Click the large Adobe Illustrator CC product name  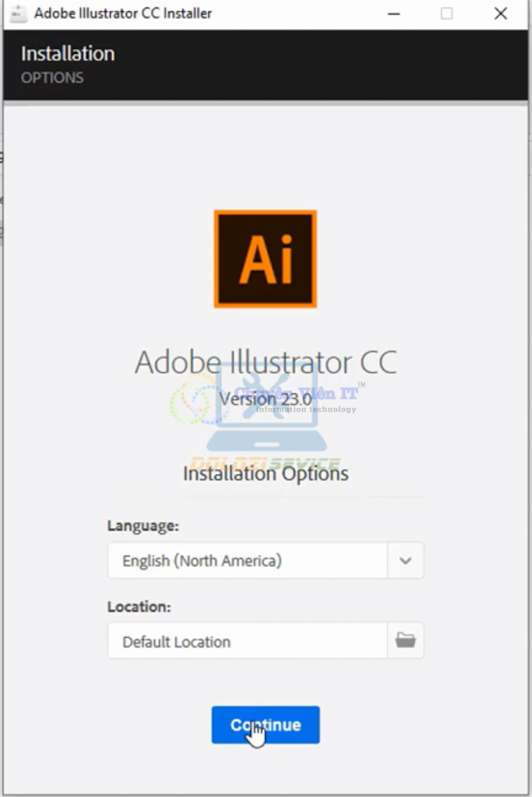[265, 363]
